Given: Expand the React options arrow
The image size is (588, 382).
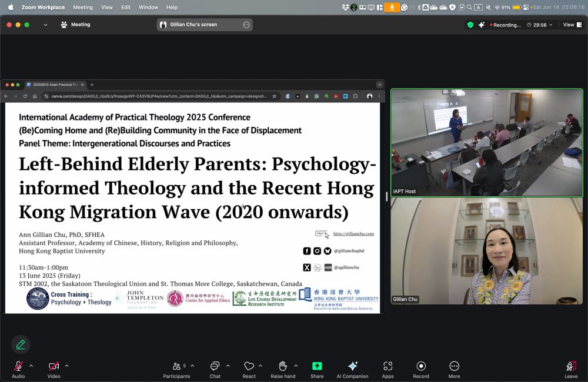Looking at the screenshot, I should click(260, 366).
